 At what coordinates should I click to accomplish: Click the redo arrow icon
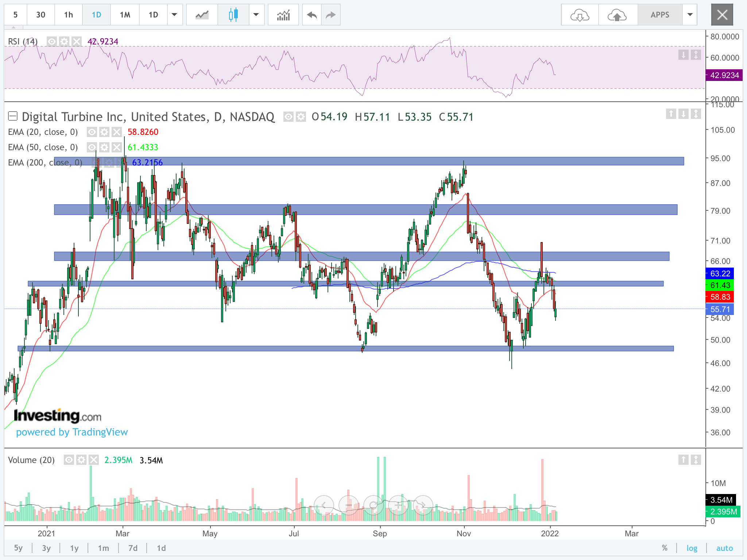(x=330, y=15)
